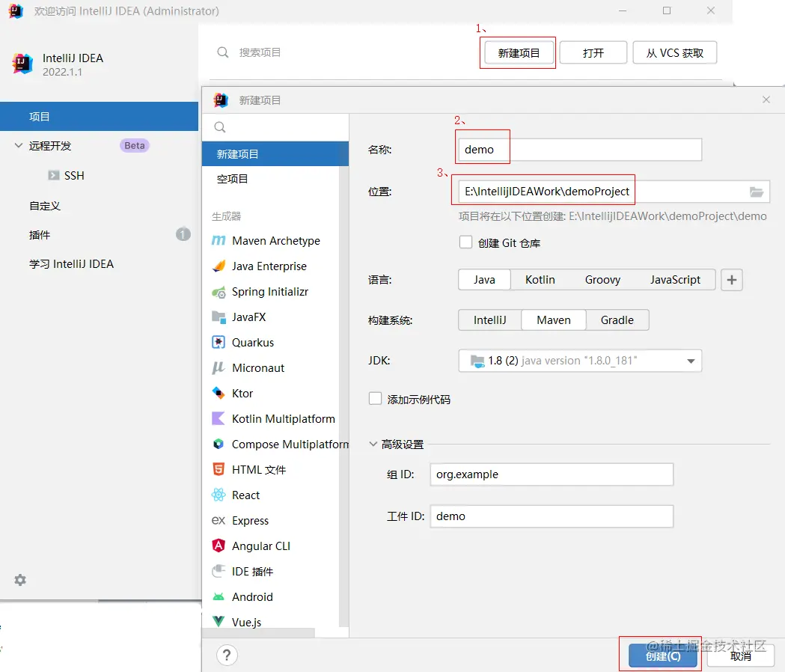The height and width of the screenshot is (672, 785).
Task: Click the 取消 button
Action: pos(740,656)
